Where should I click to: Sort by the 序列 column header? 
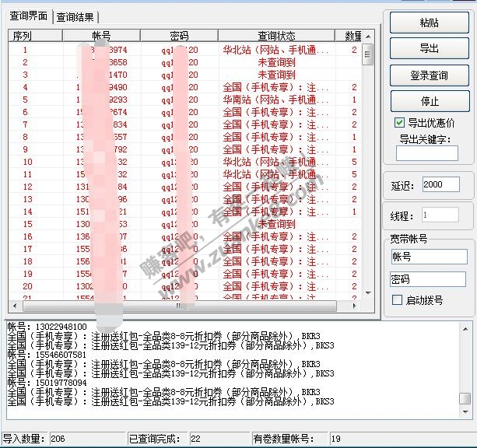coord(35,36)
